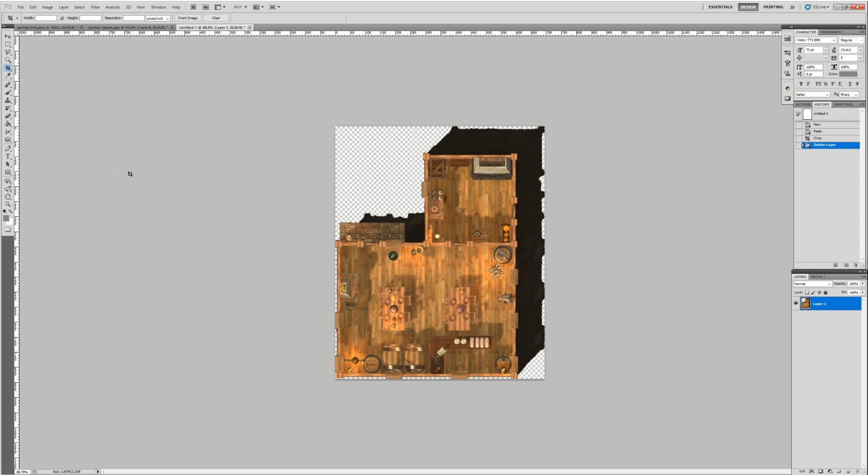
Task: Toggle the lock all padlock icon
Action: (x=825, y=292)
